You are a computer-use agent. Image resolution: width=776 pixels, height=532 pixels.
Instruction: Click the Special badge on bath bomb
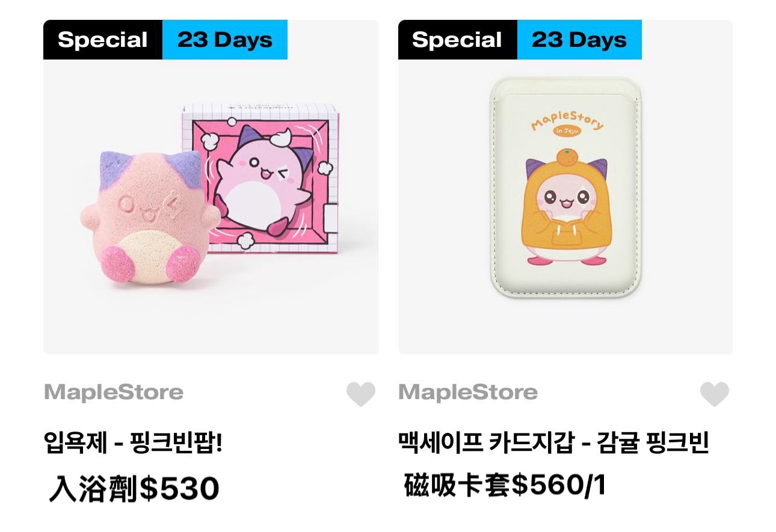tap(103, 40)
